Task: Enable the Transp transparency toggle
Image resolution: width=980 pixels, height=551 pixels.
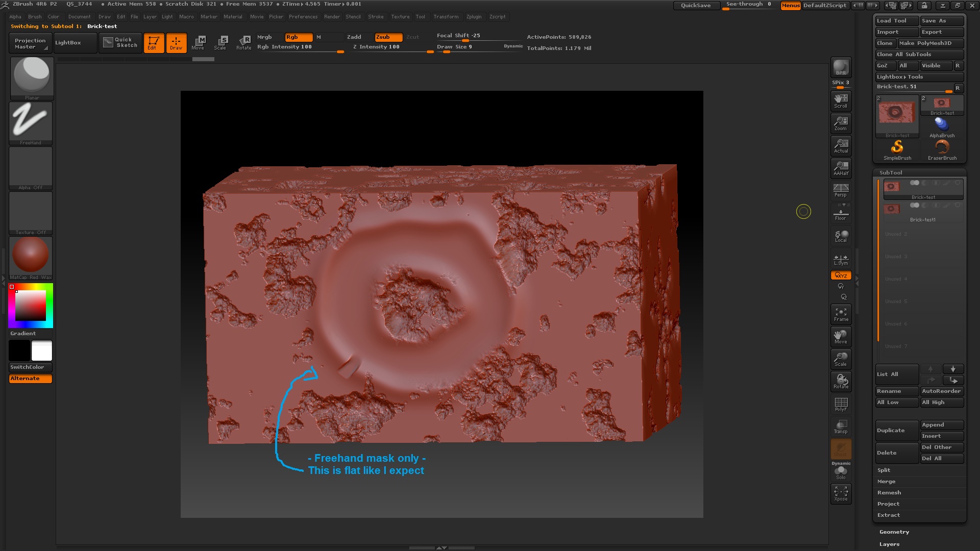Action: 841,427
